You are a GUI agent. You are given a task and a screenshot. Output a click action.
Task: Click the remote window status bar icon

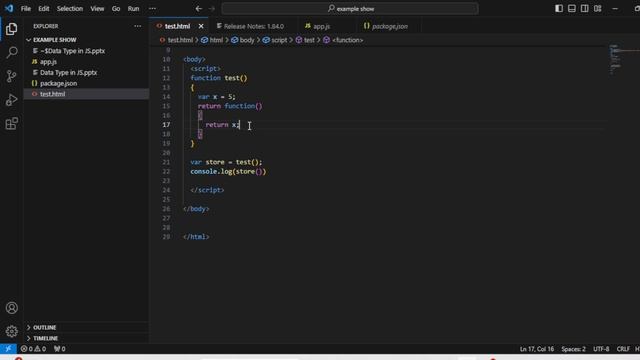(x=8, y=349)
